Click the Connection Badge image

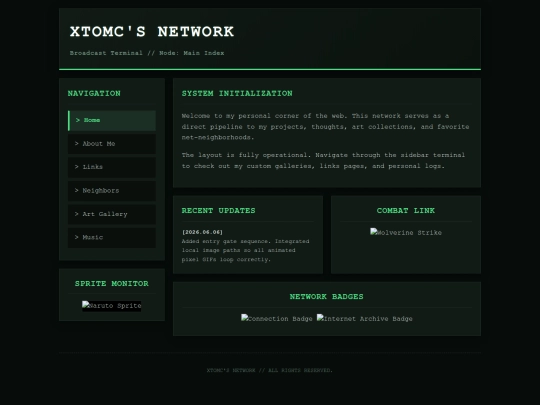click(277, 319)
